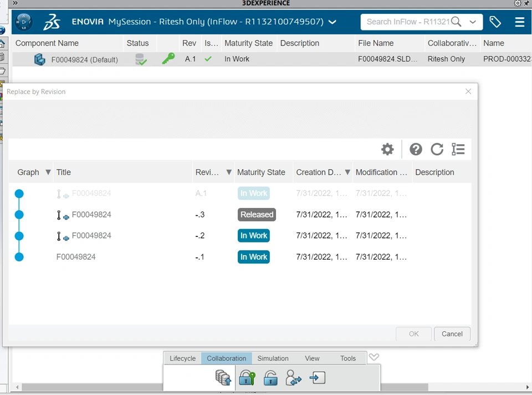Click the refresh icon in the dialog
The height and width of the screenshot is (395, 532).
click(x=437, y=149)
